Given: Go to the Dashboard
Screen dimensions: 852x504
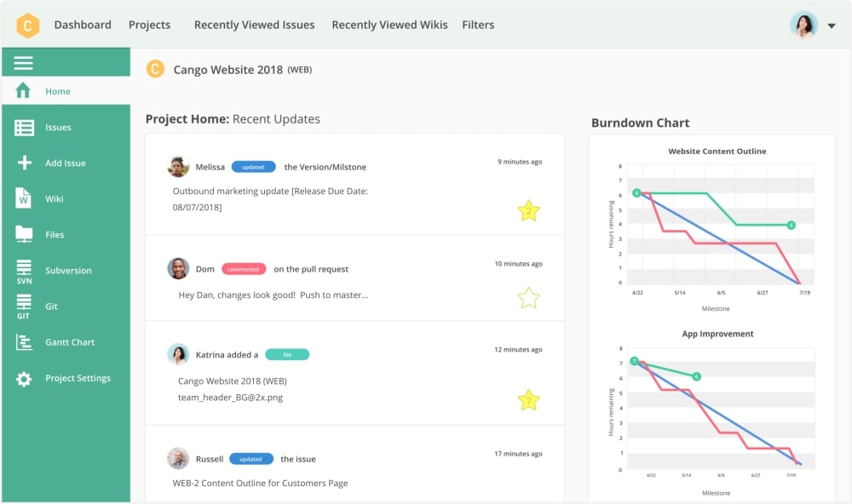Looking at the screenshot, I should click(x=83, y=25).
